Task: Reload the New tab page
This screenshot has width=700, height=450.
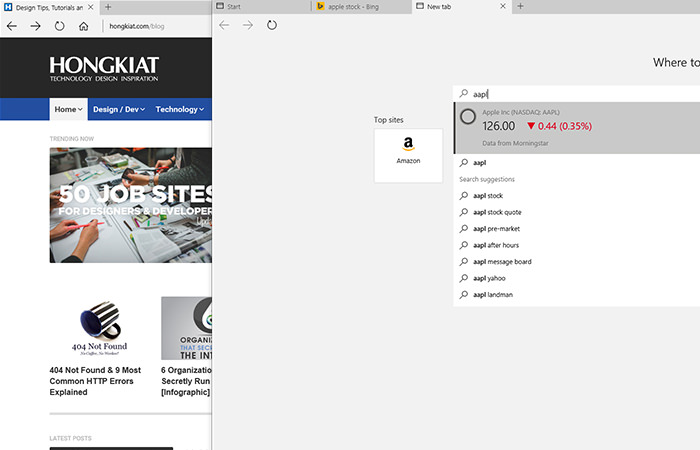Action: (271, 25)
